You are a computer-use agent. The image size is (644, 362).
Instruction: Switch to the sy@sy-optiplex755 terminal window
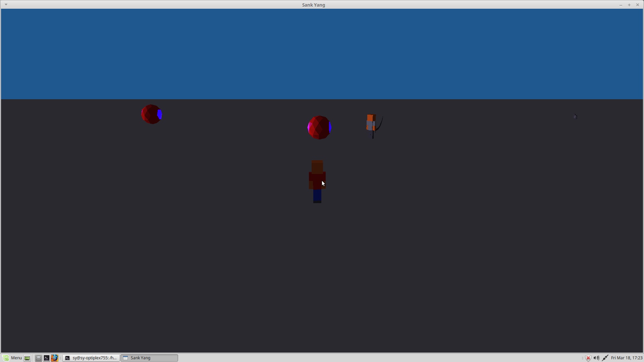pos(91,358)
